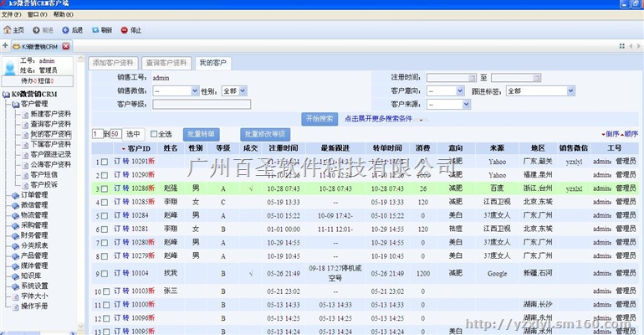Open 操作手册 in tree

click(x=34, y=307)
